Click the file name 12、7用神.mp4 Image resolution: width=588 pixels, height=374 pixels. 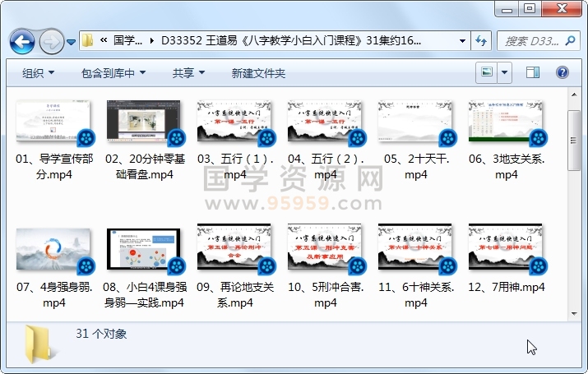(x=507, y=288)
